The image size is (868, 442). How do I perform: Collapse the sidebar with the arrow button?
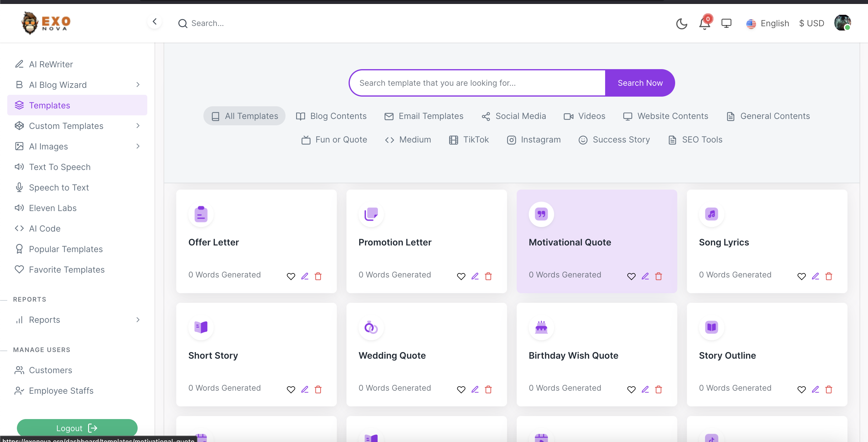[x=155, y=22]
